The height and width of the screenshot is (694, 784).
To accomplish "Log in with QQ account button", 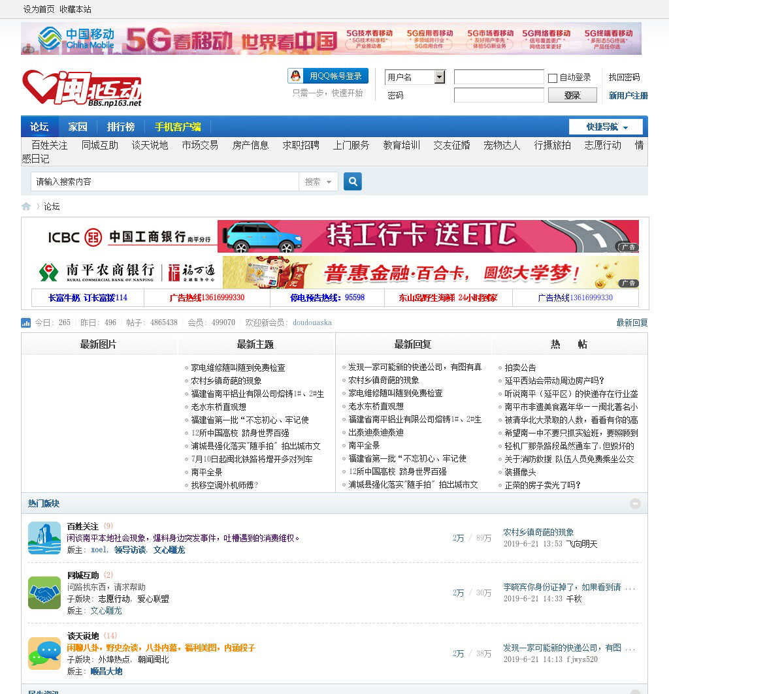I will pos(328,76).
